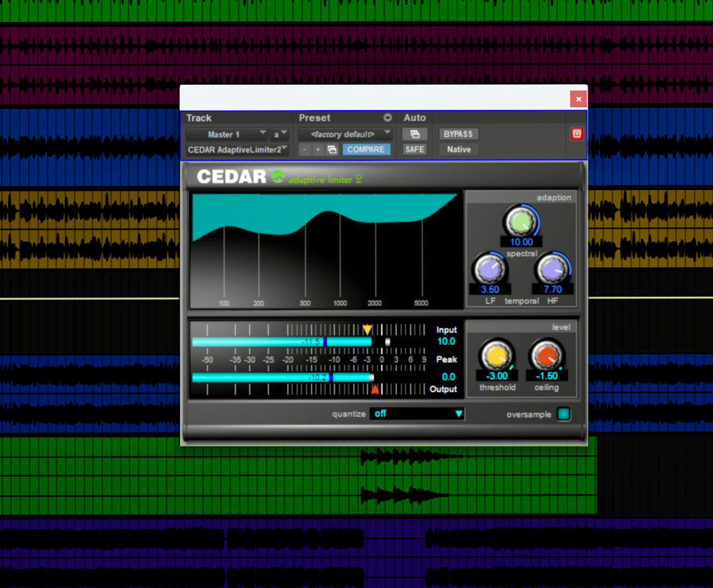Click the green spectral adaption knob
The width and height of the screenshot is (713, 588).
pyautogui.click(x=521, y=222)
